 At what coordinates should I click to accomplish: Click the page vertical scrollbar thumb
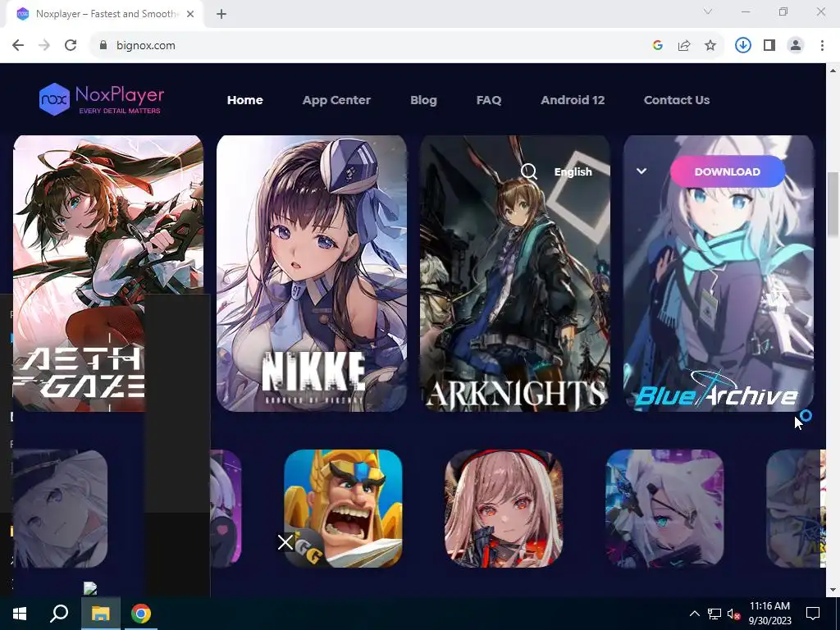[x=833, y=203]
